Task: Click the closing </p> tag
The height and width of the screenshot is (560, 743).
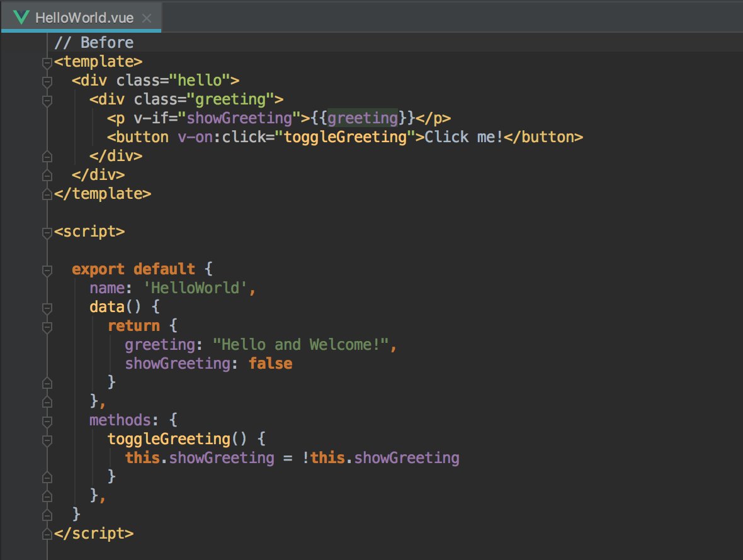Action: [433, 118]
